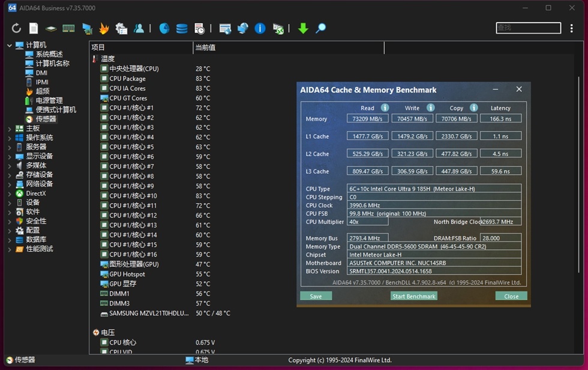Select 数据库 category in tree
The width and height of the screenshot is (588, 370).
pyautogui.click(x=36, y=240)
